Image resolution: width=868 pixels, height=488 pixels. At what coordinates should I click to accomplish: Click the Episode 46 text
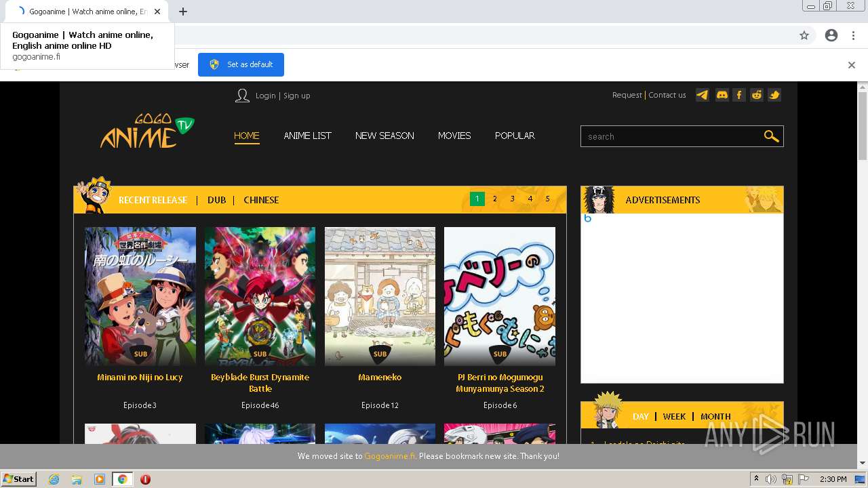(260, 405)
